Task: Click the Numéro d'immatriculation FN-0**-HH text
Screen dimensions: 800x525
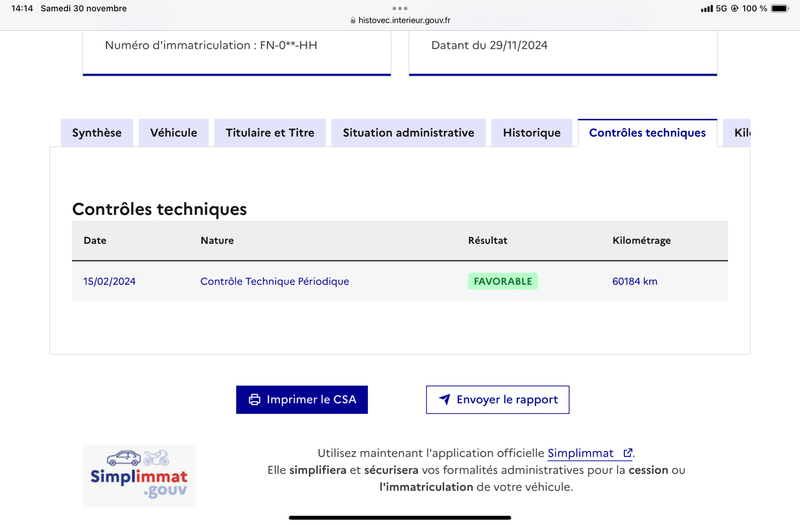Action: pos(211,45)
